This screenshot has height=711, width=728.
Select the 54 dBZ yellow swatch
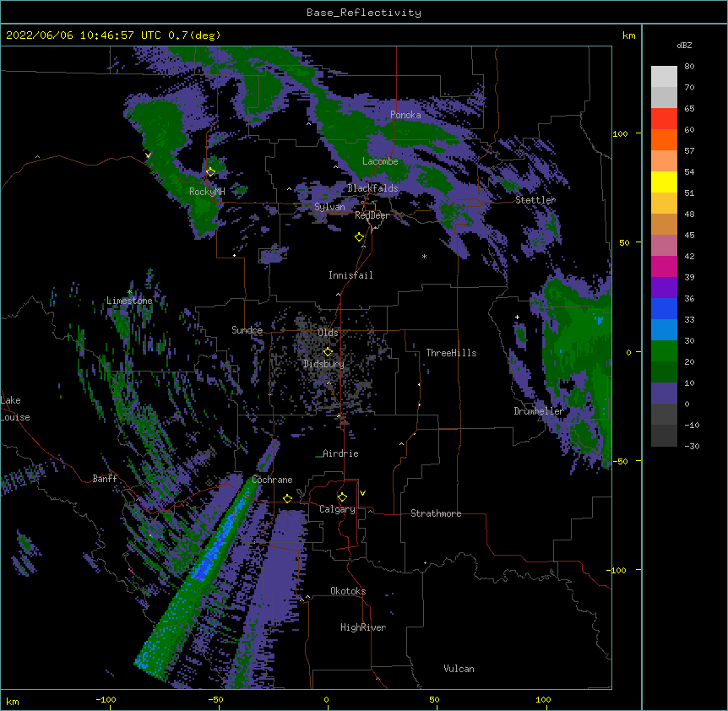point(664,182)
